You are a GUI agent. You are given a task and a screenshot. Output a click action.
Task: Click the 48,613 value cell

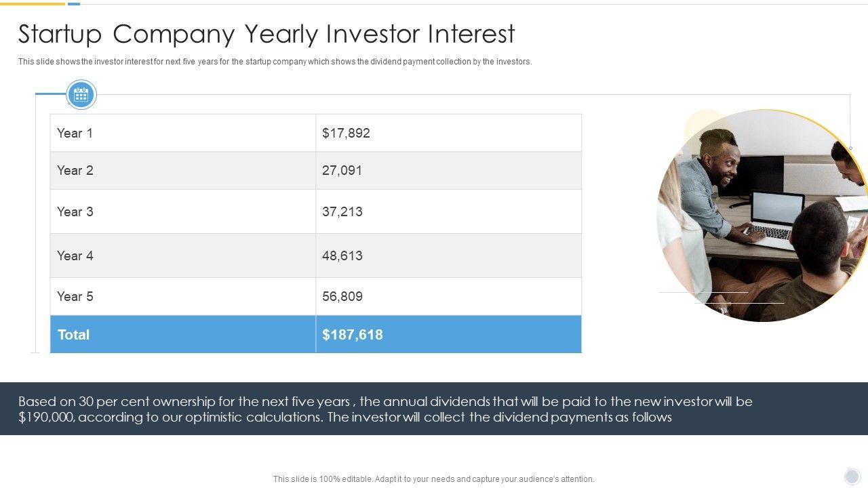tap(448, 256)
